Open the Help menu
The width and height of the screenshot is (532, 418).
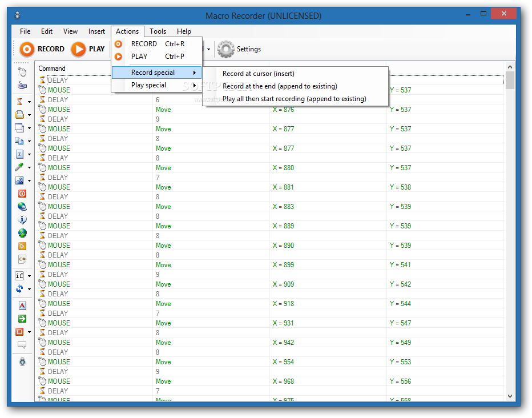(184, 31)
